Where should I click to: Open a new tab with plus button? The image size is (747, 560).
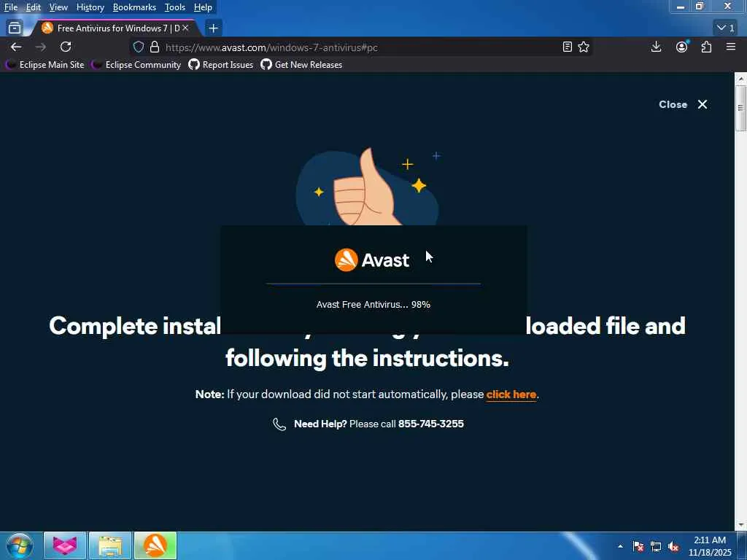tap(214, 28)
